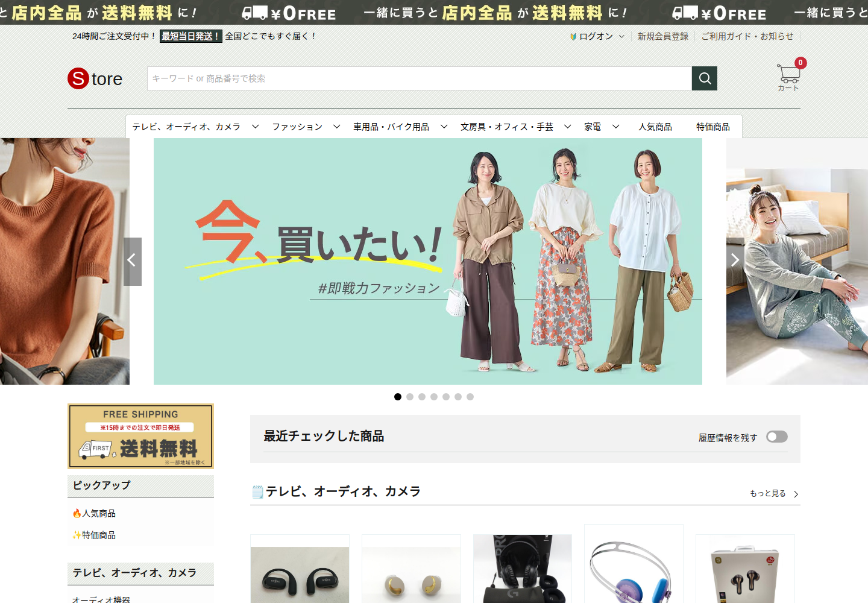Viewport: 868px width, 603px height.
Task: Show the previous carousel slide
Action: click(x=133, y=261)
